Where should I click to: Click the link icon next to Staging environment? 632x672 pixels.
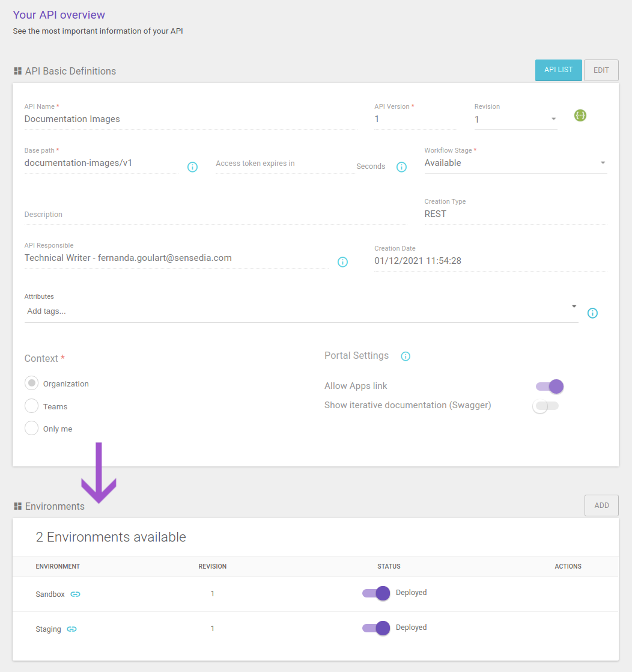(x=71, y=629)
